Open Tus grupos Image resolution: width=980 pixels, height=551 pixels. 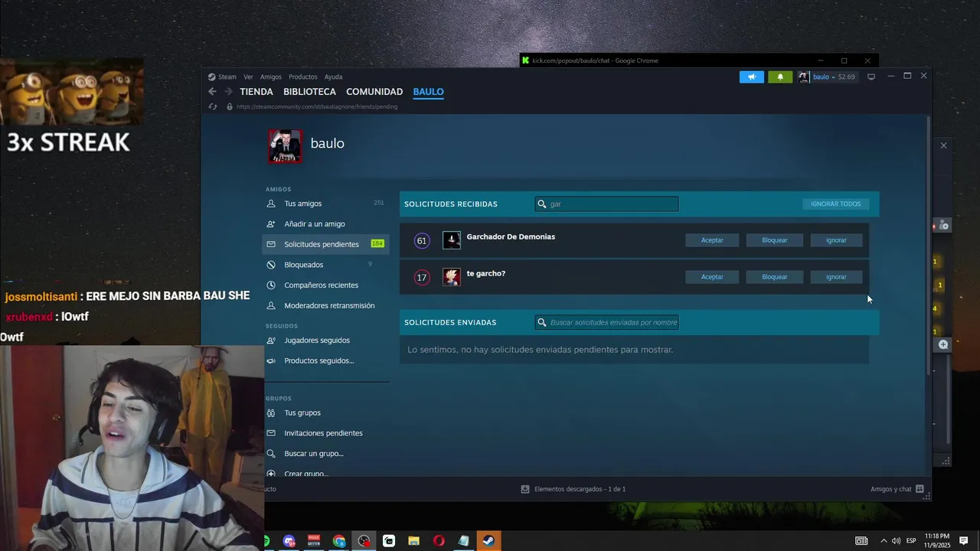(x=302, y=412)
